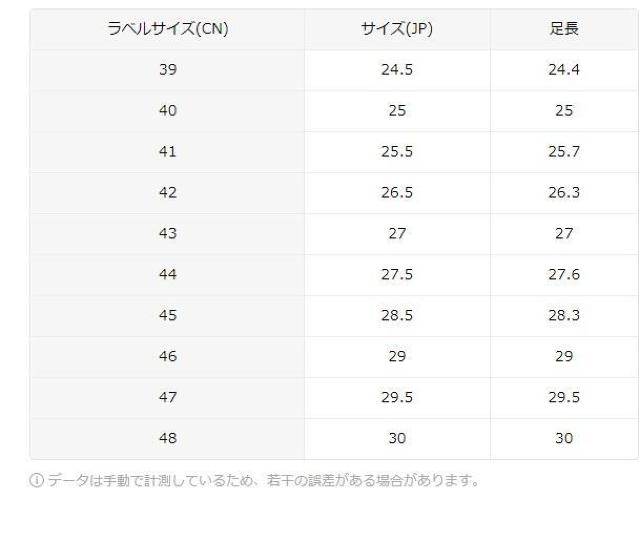
Task: Click the label size 46 cell
Action: coord(168,357)
